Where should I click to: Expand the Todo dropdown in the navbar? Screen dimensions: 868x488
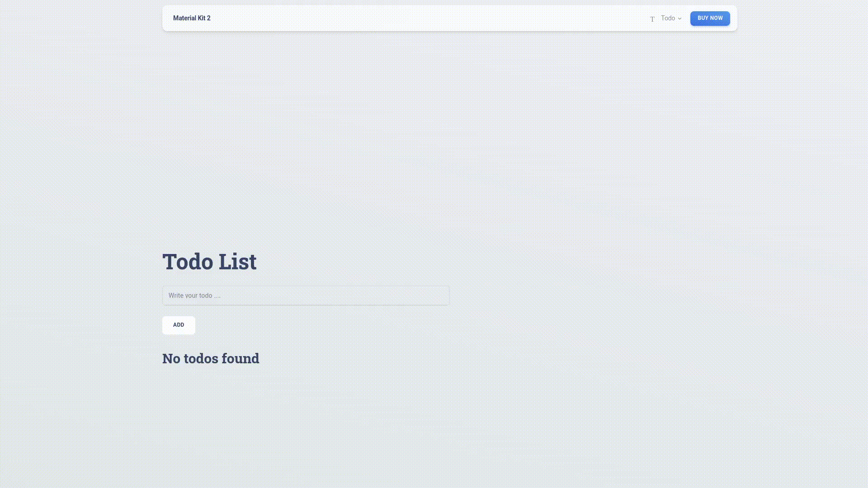click(671, 18)
